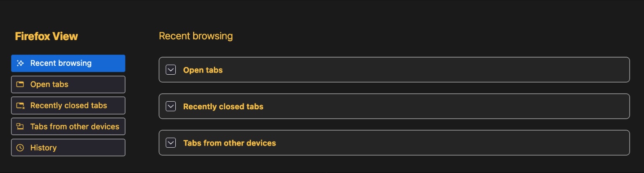Click empty area of Open tabs card
Viewport: 644px width, 173px height.
(x=423, y=70)
